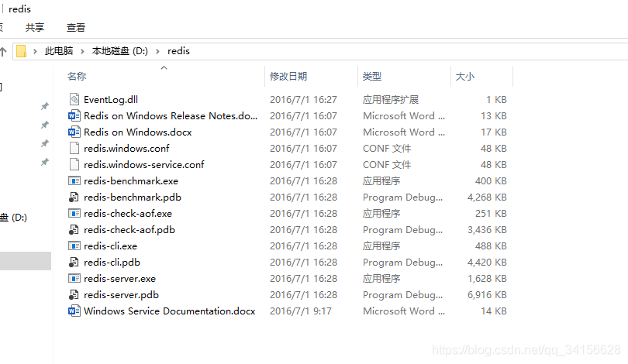Image resolution: width=628 pixels, height=364 pixels.
Task: Navigate to 本地磁盘 (D:) in the address path
Action: 119,51
